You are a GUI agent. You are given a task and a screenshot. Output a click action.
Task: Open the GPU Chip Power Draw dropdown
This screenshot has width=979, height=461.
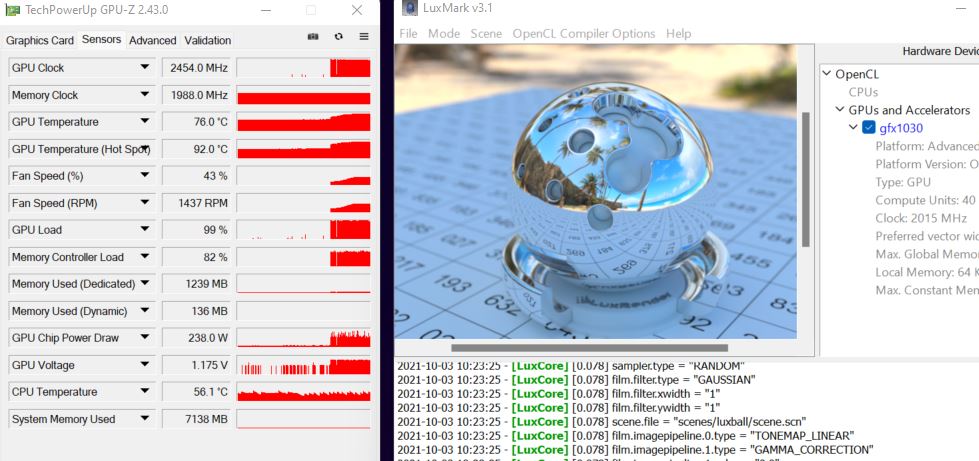(145, 338)
